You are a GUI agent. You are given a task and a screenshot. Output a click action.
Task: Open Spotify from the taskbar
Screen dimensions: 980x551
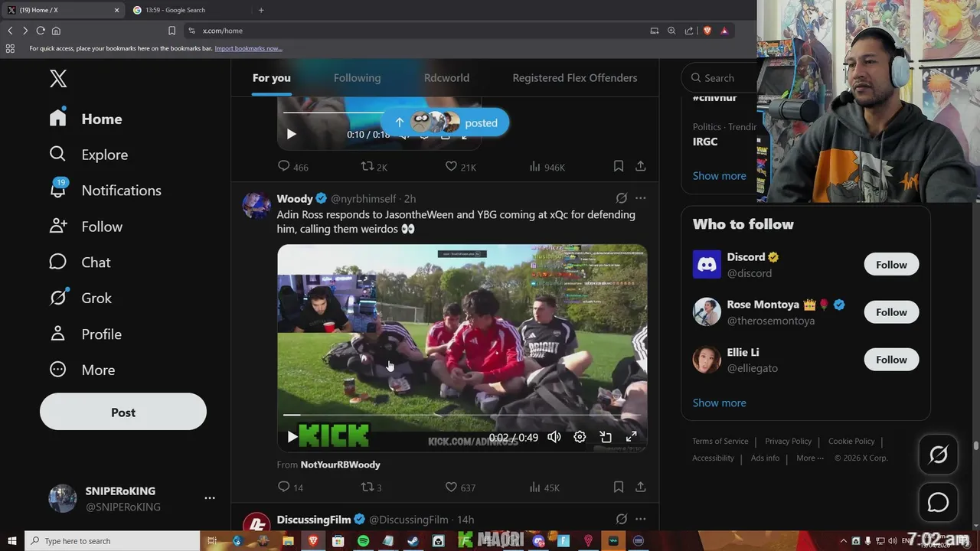[363, 541]
